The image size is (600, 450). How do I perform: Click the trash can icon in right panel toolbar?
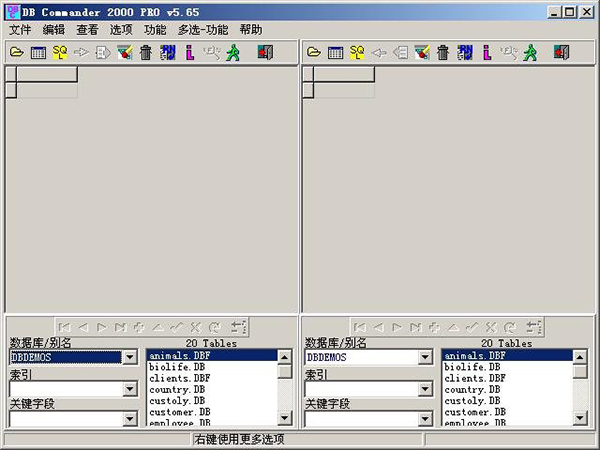pyautogui.click(x=443, y=52)
